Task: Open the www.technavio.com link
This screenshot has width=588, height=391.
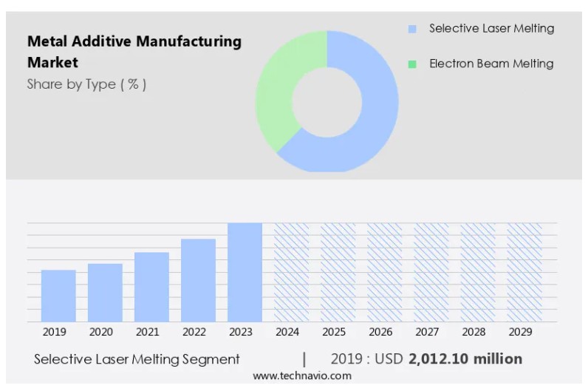Action: (x=302, y=376)
